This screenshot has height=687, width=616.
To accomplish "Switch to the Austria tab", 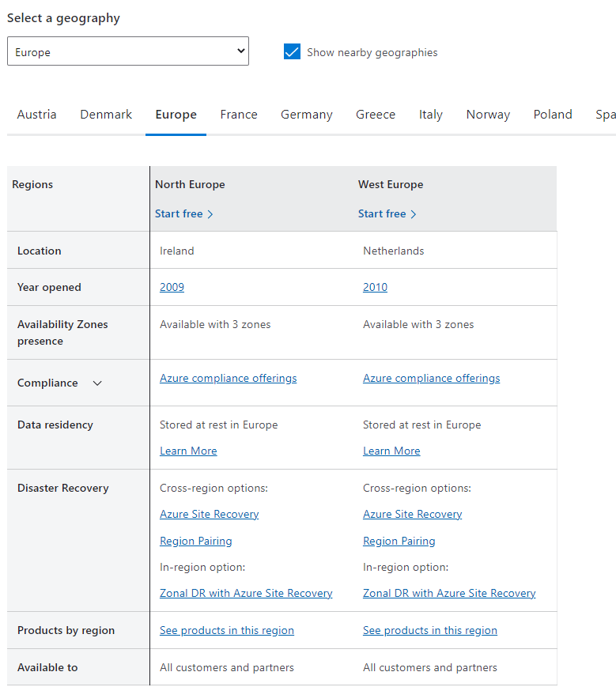I will point(37,115).
